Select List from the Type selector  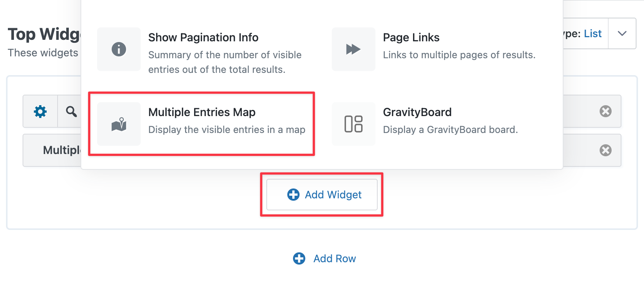[592, 33]
